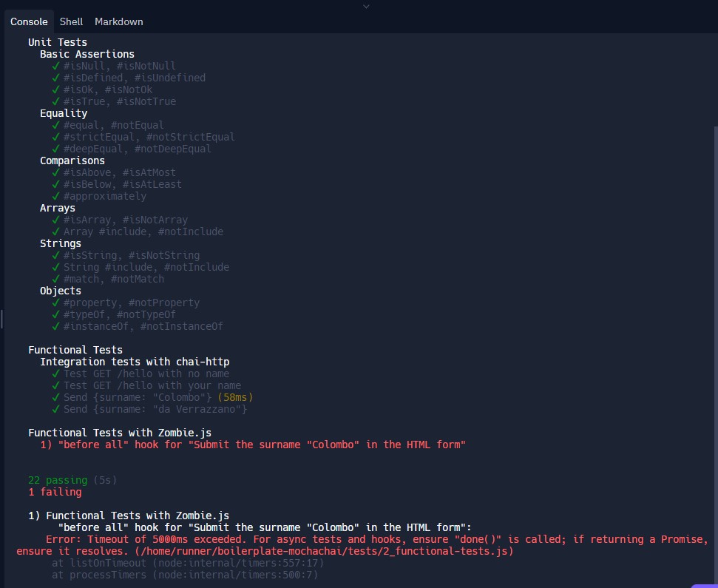Screen dimensions: 718x588
Task: Click the check icon on #isArray, #isNotArray
Action: 55,220
